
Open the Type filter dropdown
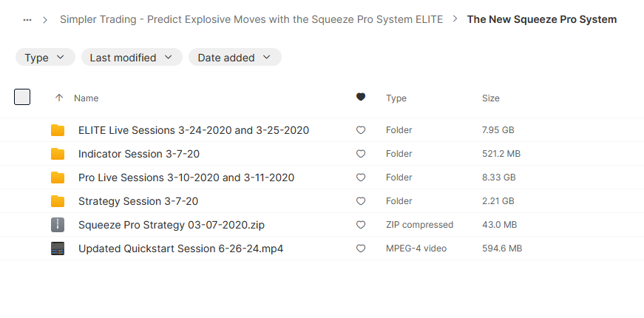point(45,57)
